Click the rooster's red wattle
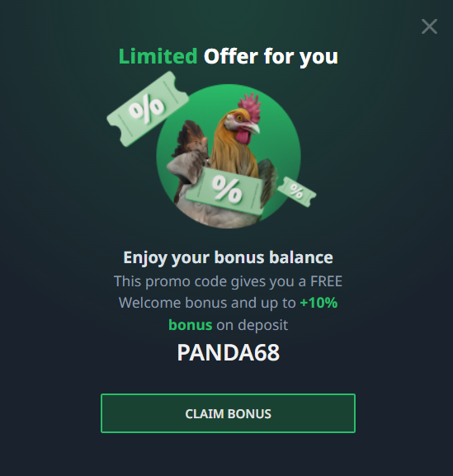Screen dimensions: 453x476 243,135
